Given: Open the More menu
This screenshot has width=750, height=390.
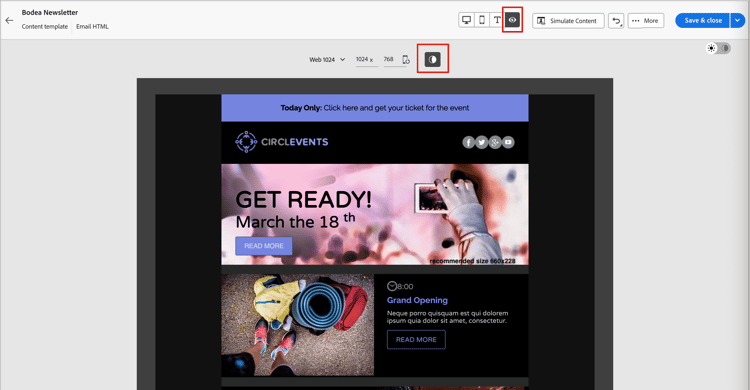Looking at the screenshot, I should (x=646, y=21).
